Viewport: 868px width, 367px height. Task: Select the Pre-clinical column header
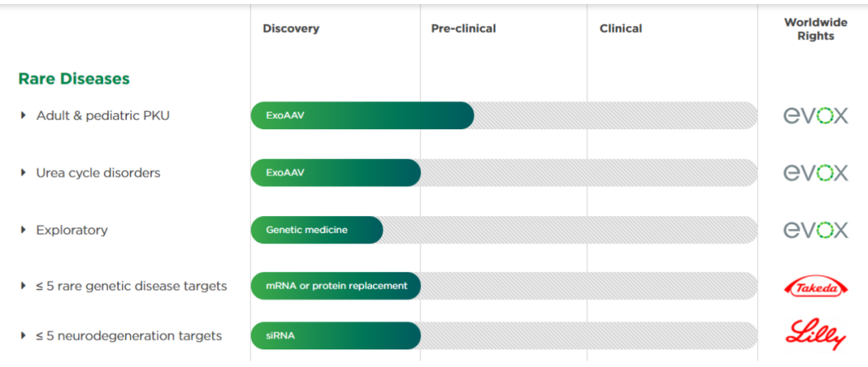point(463,29)
